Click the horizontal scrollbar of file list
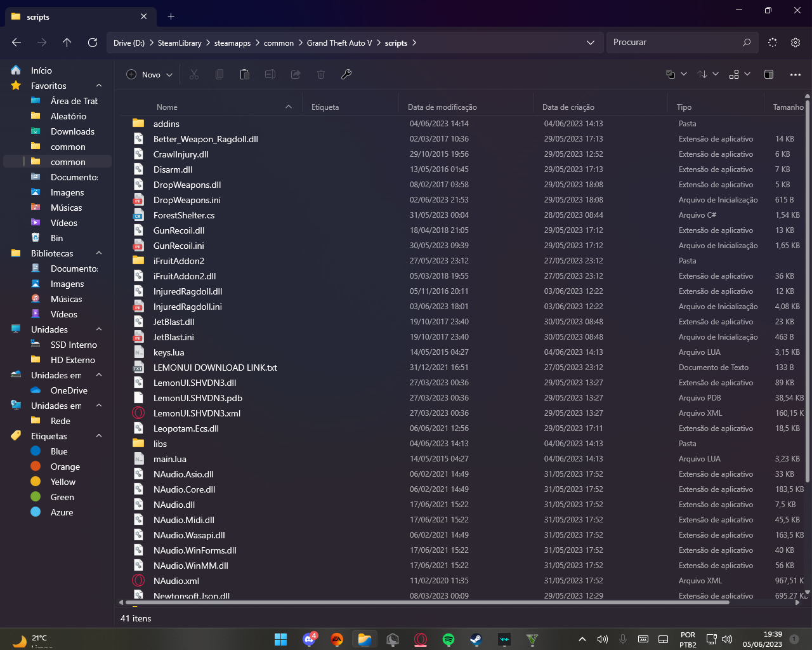 click(x=427, y=602)
